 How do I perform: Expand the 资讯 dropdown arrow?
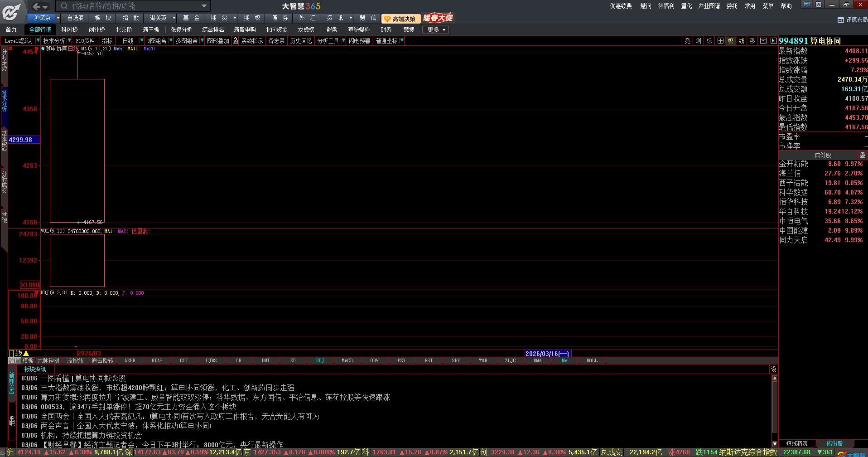[351, 18]
